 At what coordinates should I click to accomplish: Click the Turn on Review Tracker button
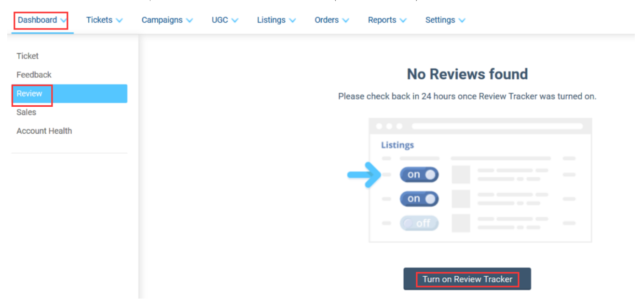point(467,279)
